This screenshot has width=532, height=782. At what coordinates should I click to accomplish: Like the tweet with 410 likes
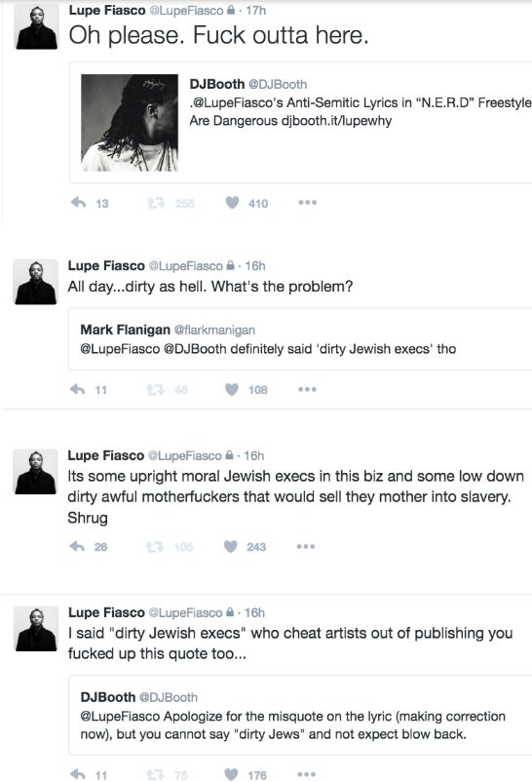[x=232, y=203]
